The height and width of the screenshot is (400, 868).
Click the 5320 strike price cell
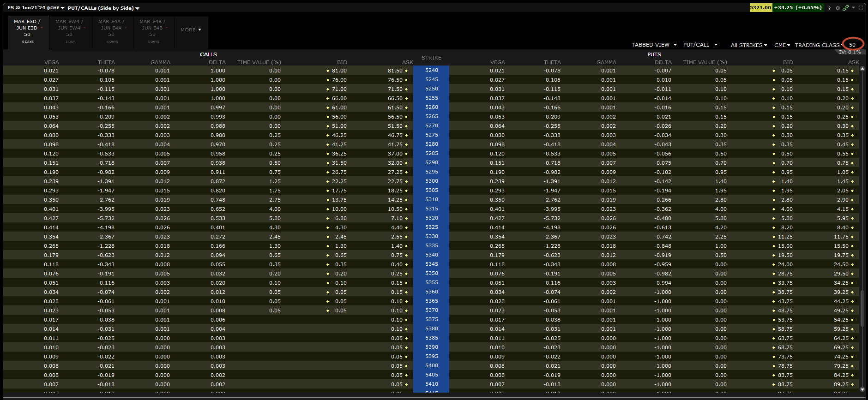click(431, 218)
